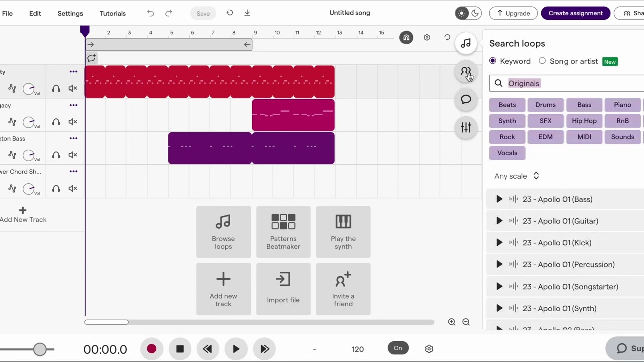Image resolution: width=644 pixels, height=362 pixels.
Task: Open automation icon on first track
Action: (x=12, y=88)
